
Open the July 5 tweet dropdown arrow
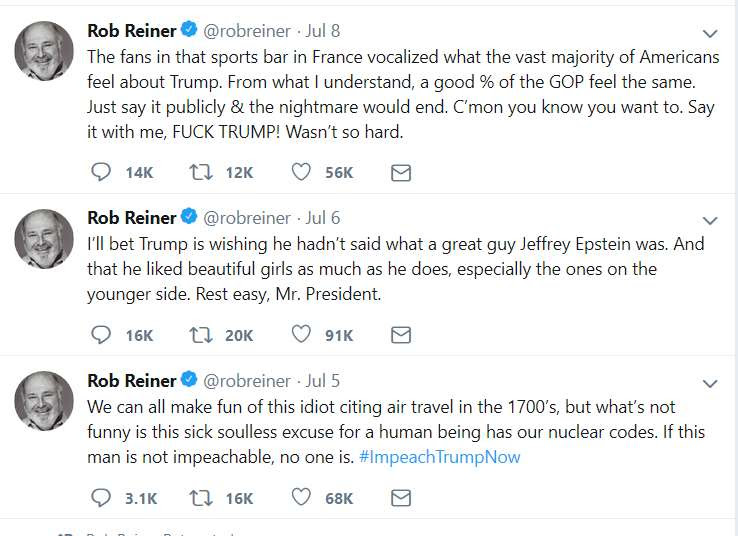(x=711, y=383)
